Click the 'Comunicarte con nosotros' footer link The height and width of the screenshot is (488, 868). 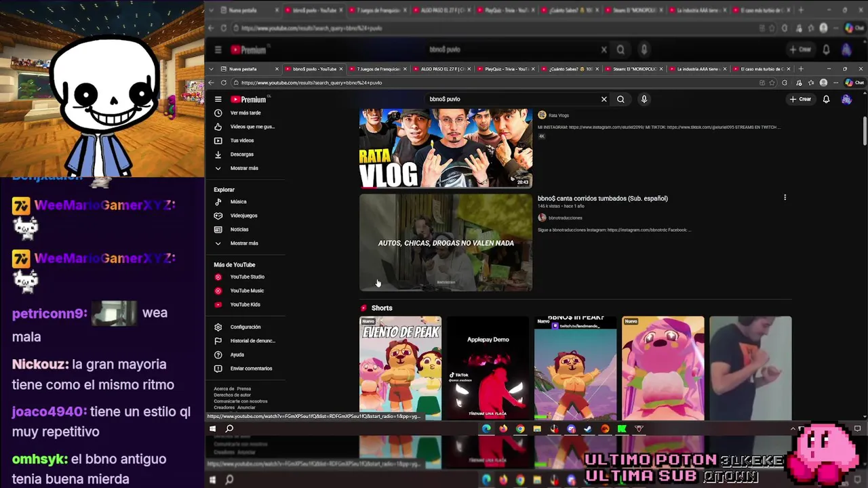241,401
